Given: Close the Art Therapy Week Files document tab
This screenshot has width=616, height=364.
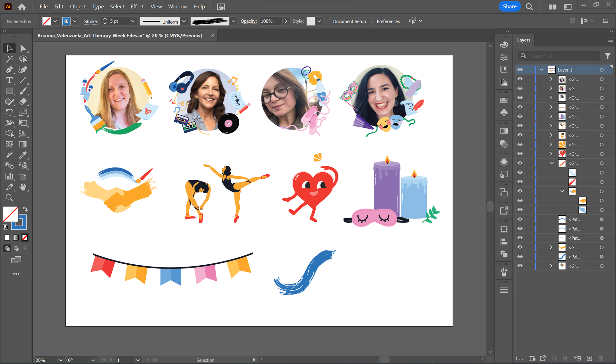Looking at the screenshot, I should pos(212,35).
